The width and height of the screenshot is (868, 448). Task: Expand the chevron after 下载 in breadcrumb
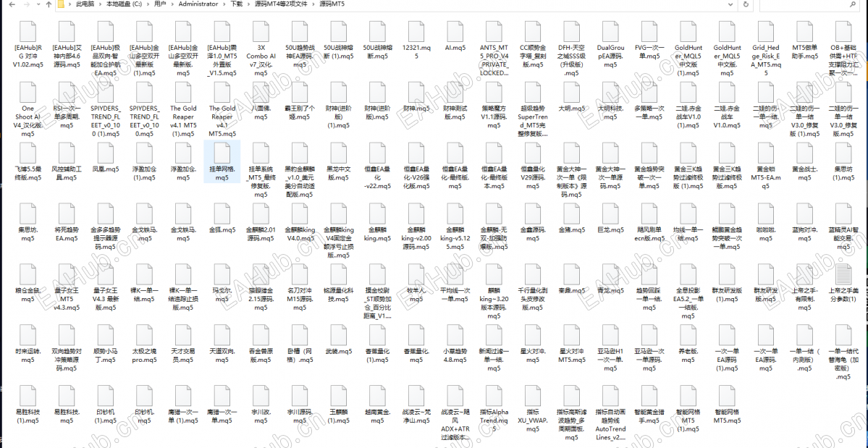(x=248, y=4)
